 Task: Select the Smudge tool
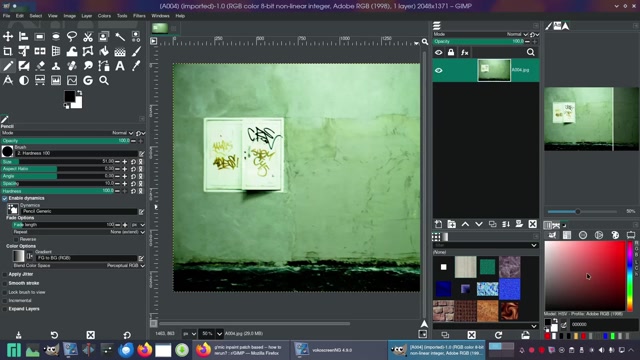[88, 66]
